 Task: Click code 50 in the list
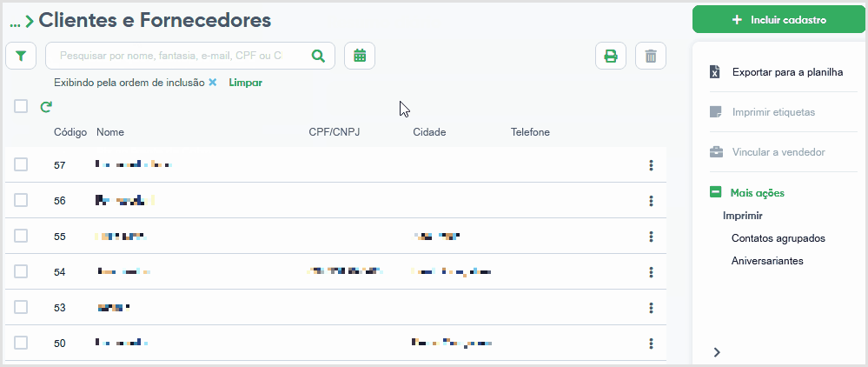pos(60,344)
